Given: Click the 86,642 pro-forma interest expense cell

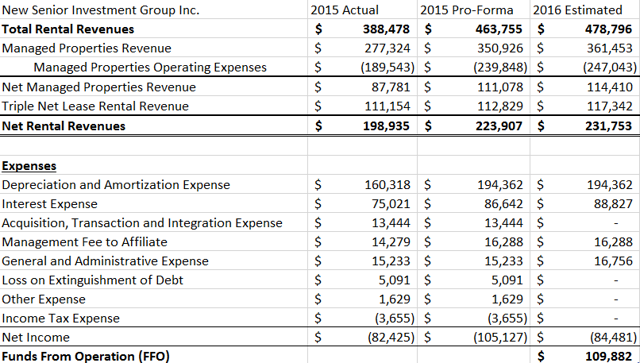Looking at the screenshot, I should point(473,204).
